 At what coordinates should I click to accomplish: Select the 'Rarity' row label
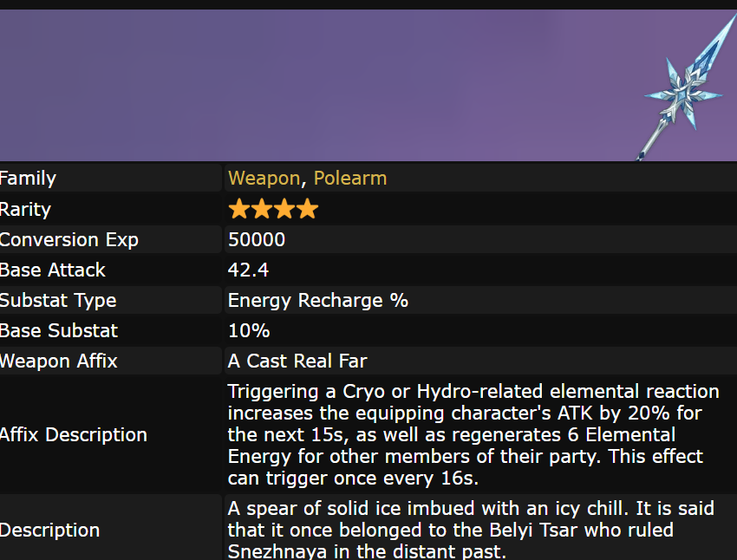25,209
